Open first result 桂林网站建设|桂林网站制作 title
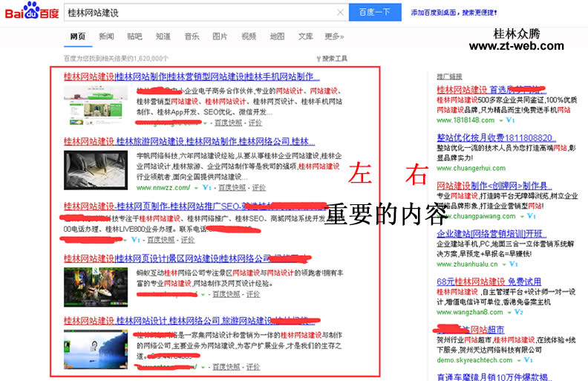 click(192, 77)
